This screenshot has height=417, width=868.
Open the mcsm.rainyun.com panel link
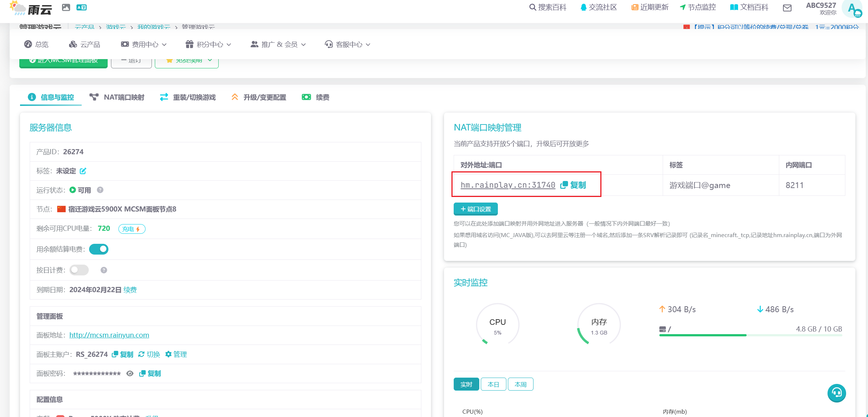[x=109, y=335]
